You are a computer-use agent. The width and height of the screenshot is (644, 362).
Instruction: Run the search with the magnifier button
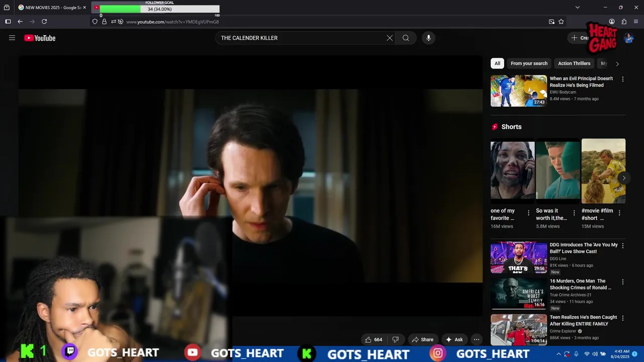406,38
